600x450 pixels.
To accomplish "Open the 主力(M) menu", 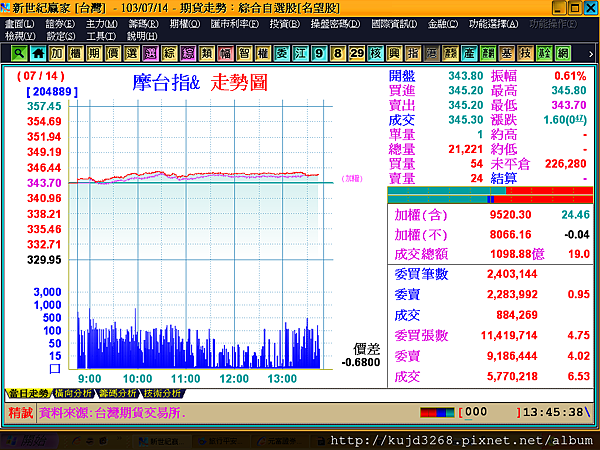I will pyautogui.click(x=101, y=24).
